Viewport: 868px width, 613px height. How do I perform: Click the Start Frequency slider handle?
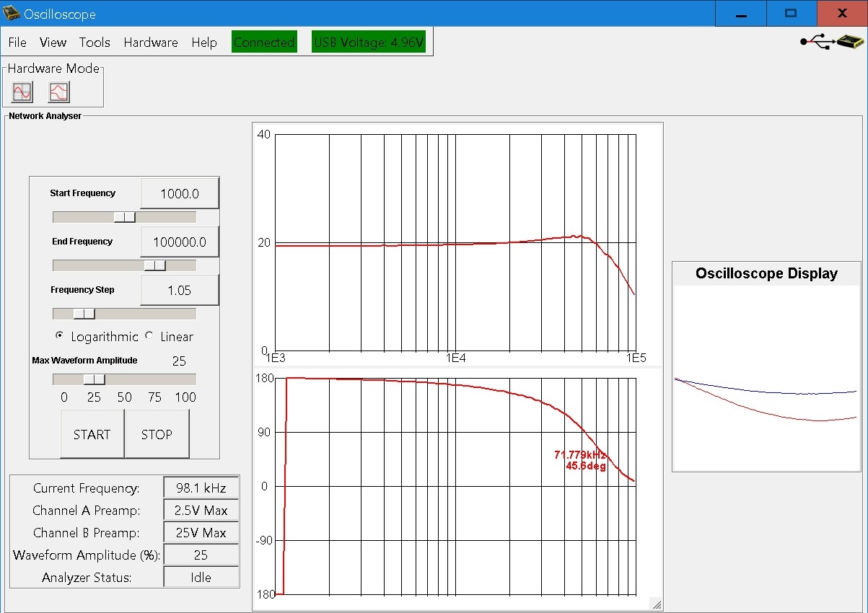click(125, 217)
